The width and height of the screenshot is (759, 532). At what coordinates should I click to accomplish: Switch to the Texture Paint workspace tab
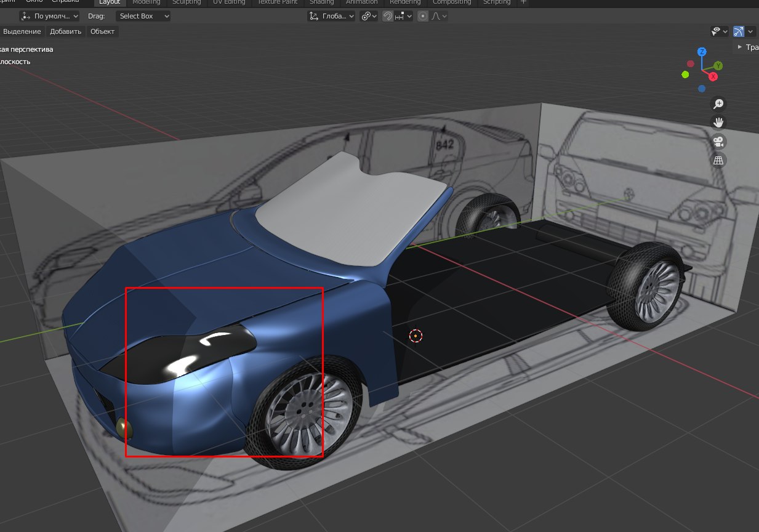pos(277,2)
